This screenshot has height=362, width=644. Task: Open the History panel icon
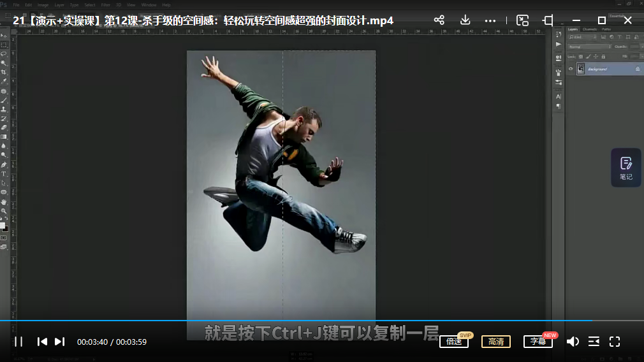pos(559,34)
